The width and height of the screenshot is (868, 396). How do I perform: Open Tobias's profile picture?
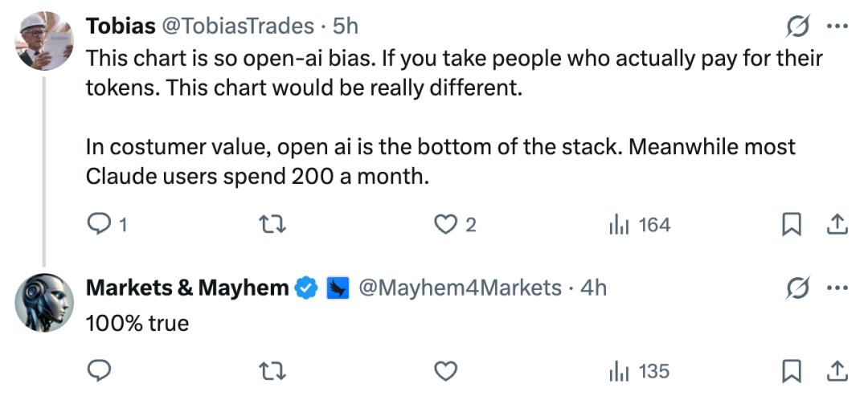(45, 41)
